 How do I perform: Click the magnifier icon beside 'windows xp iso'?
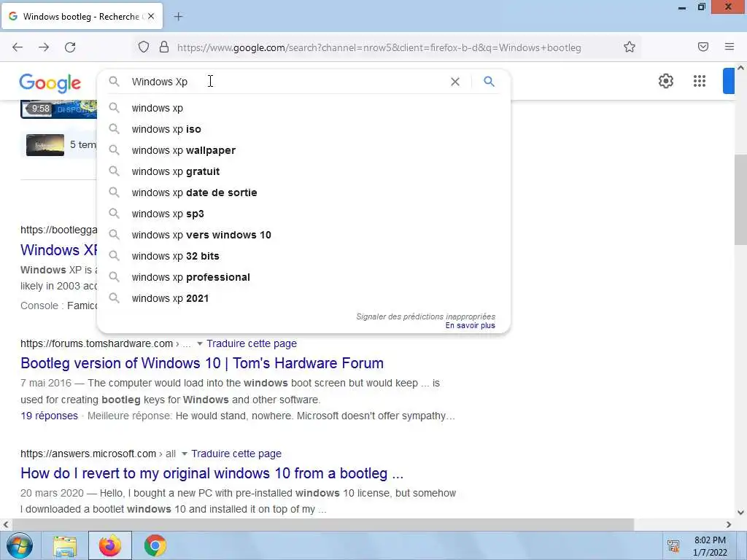(x=114, y=128)
